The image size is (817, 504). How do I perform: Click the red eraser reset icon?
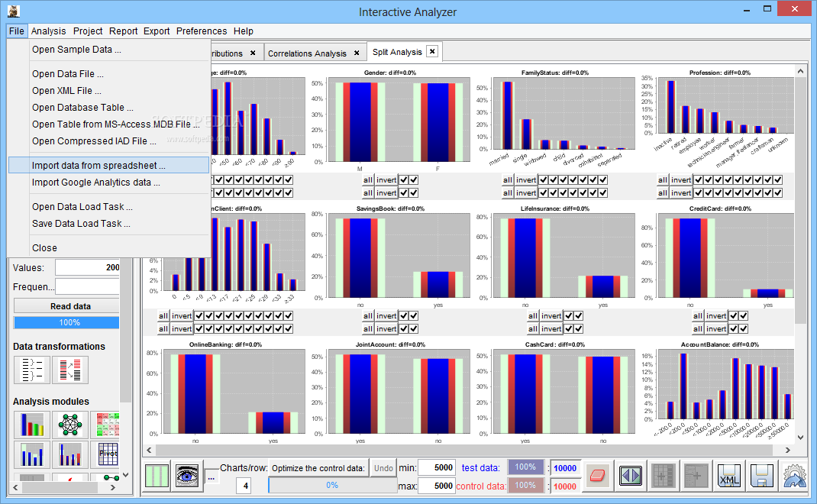(x=597, y=475)
